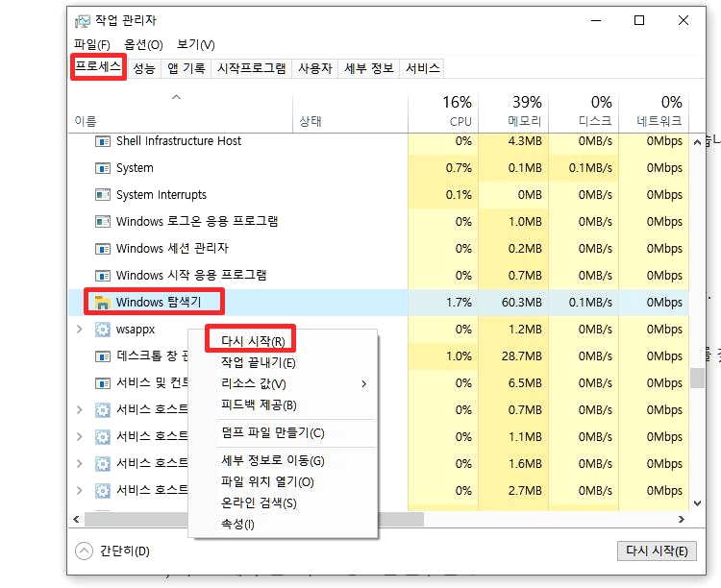
Task: Click the 60.3MB memory value
Action: pos(521,303)
